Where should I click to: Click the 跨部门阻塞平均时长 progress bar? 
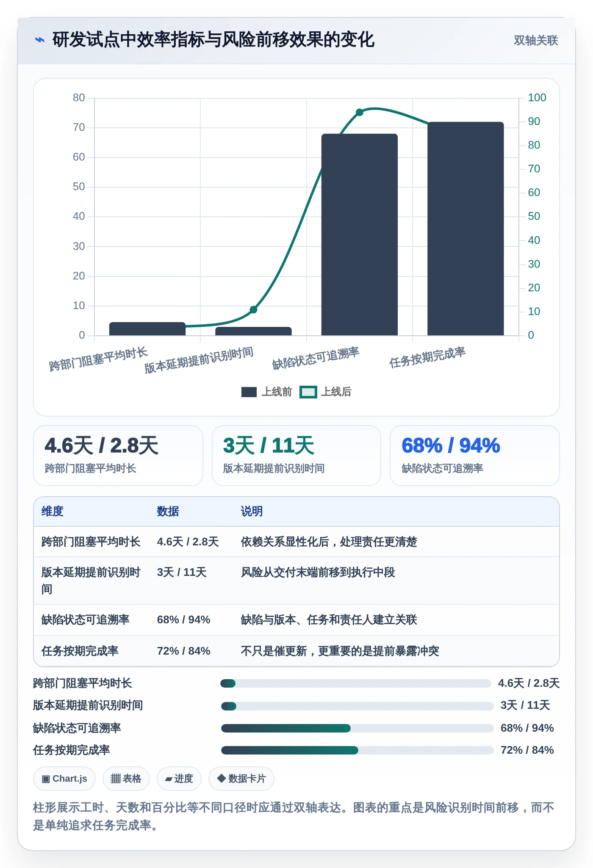point(356,683)
